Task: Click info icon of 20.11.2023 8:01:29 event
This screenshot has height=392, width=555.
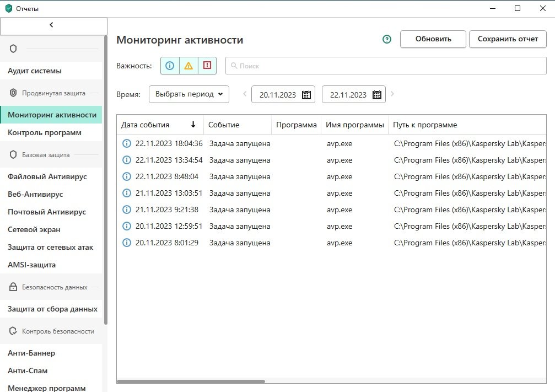Action: point(127,243)
